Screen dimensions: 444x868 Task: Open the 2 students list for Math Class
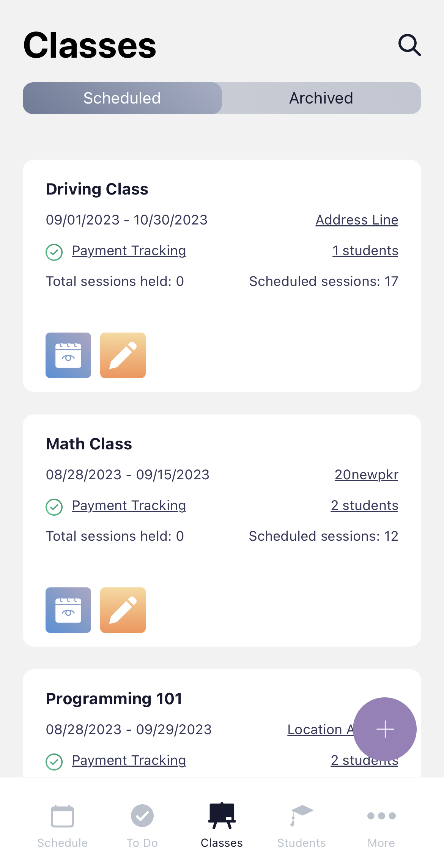click(364, 505)
